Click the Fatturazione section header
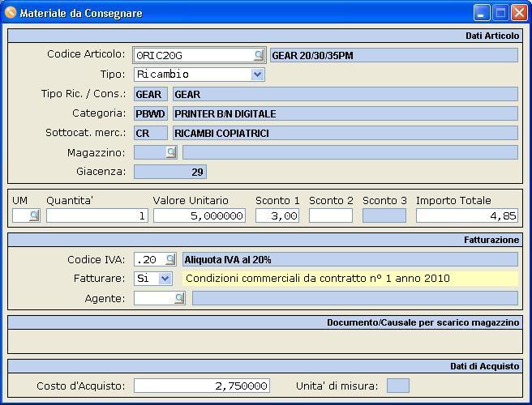 point(265,240)
